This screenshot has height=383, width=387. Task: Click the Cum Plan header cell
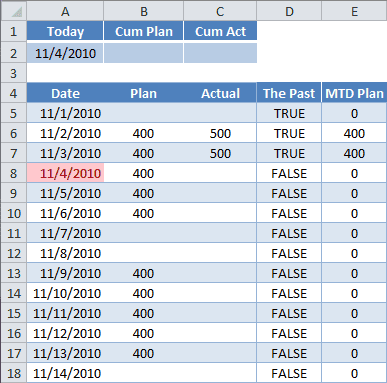[x=144, y=31]
